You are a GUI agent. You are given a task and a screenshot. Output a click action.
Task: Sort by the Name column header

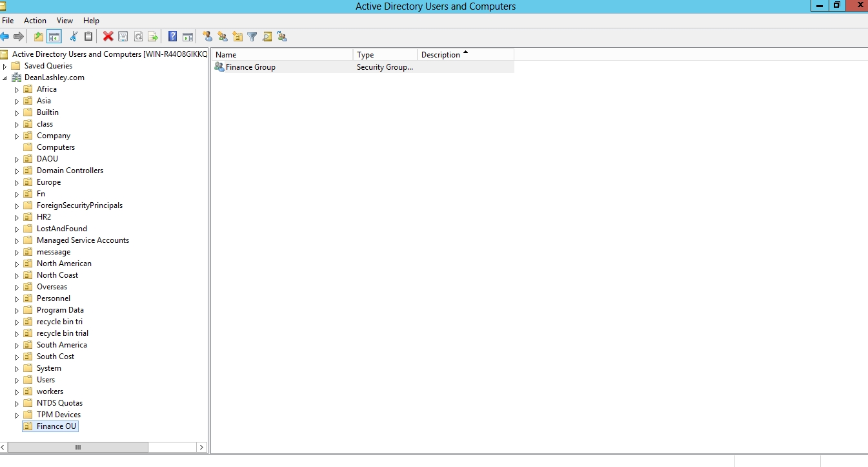283,55
